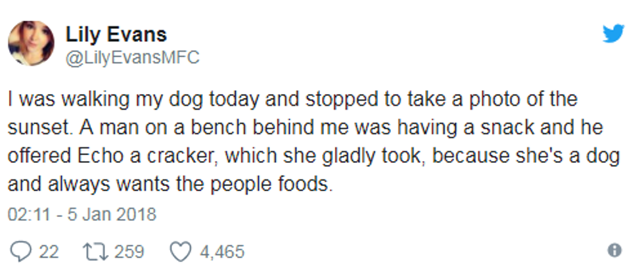Click the 5 Jan 2018 date

pos(112,214)
